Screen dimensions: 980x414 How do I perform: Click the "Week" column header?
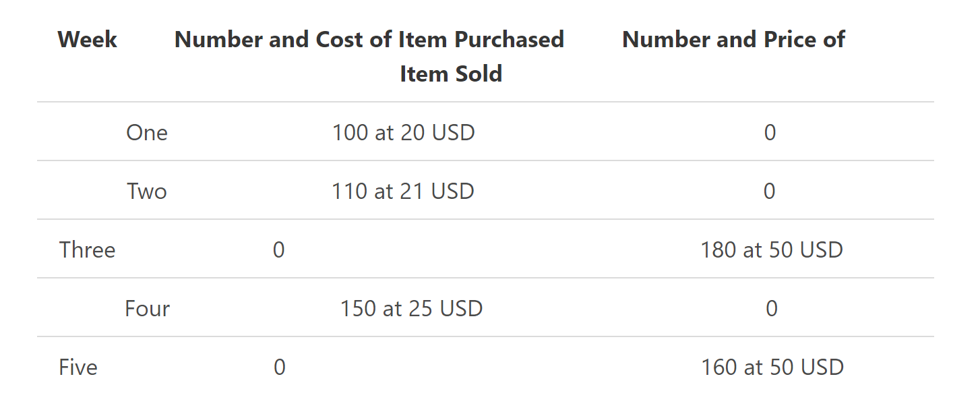pyautogui.click(x=88, y=40)
